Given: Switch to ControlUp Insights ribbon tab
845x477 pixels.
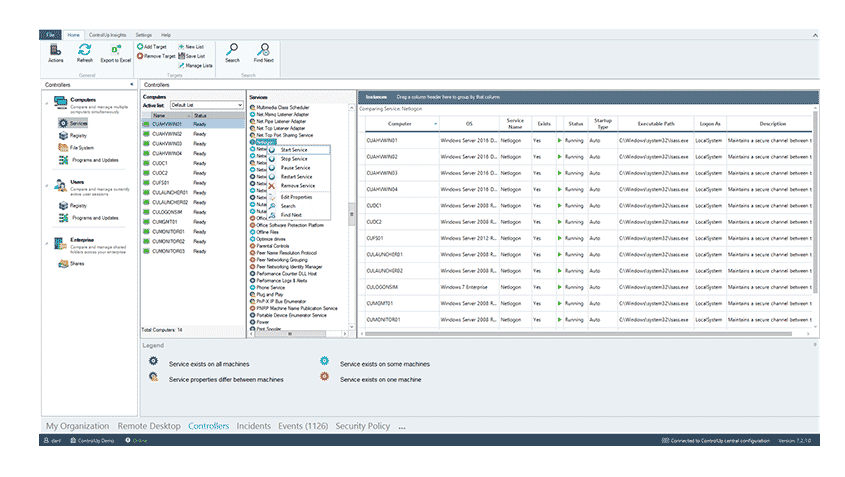Looking at the screenshot, I should tap(107, 35).
